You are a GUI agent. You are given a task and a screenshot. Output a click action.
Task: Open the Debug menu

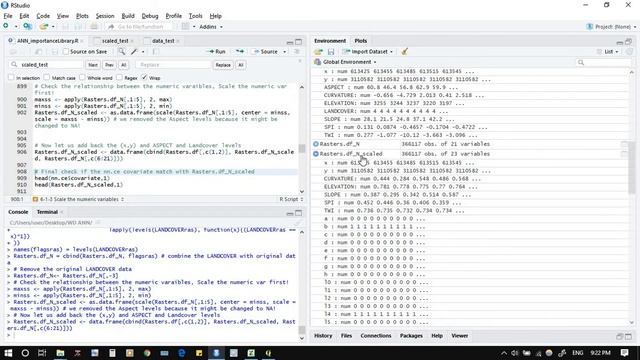tap(150, 16)
